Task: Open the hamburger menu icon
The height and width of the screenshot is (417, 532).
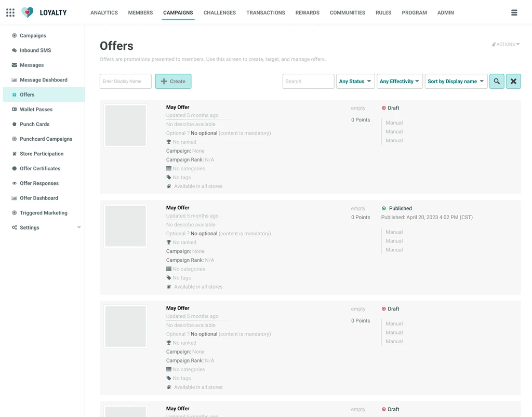Action: pos(514,12)
